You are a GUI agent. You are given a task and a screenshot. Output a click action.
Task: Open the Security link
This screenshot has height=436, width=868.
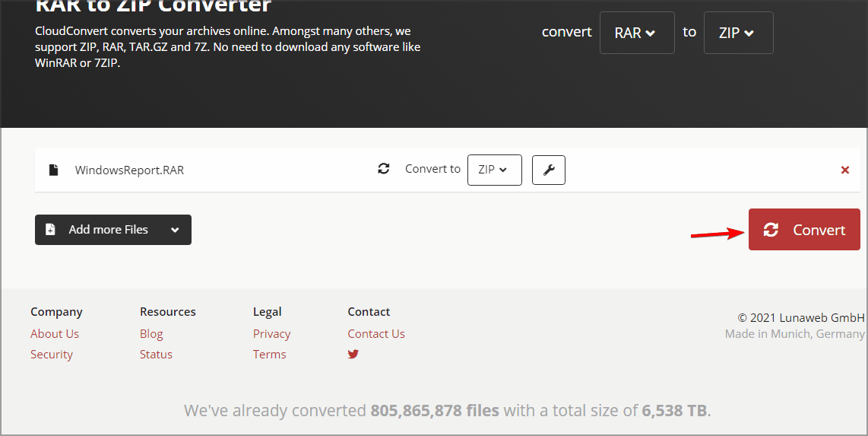tap(52, 354)
